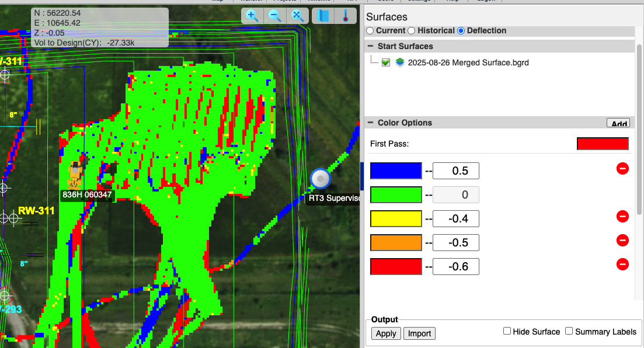Viewport: 644px width, 348px height.
Task: Click the N : 56220.54 coordinate readout
Action: (57, 13)
